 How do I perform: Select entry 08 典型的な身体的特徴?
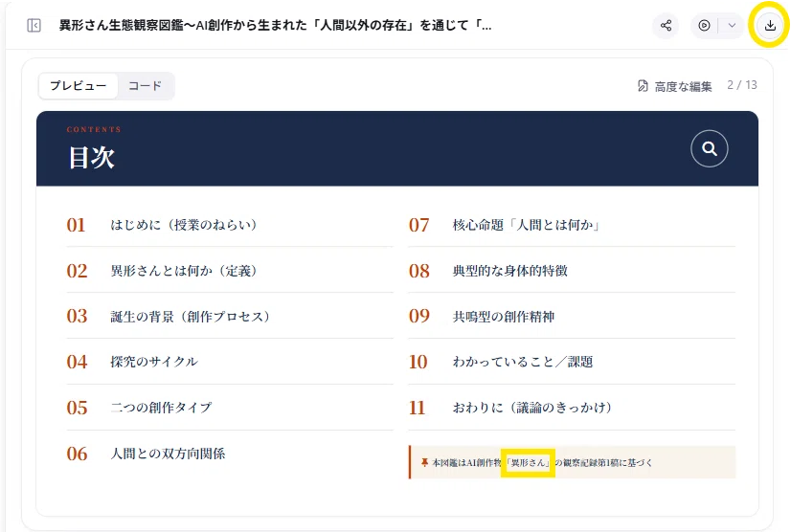pyautogui.click(x=572, y=271)
